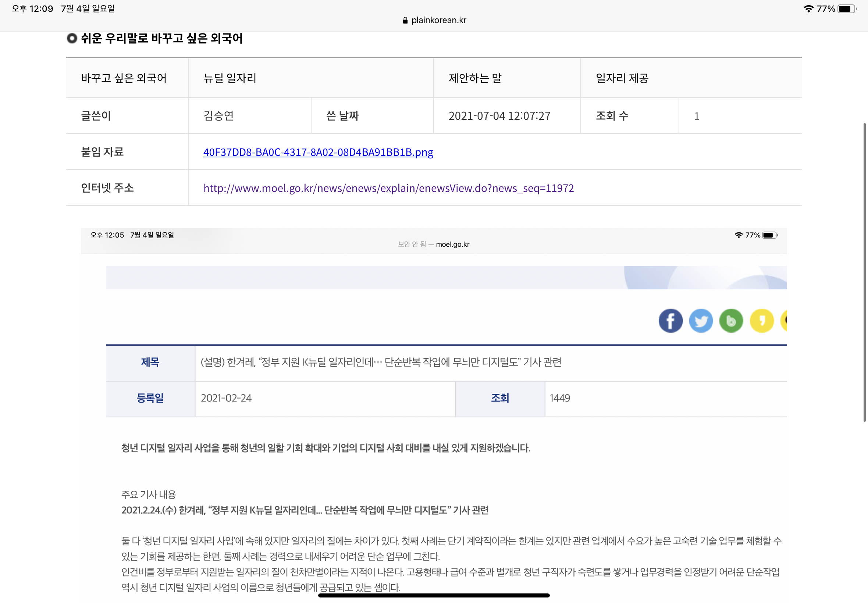This screenshot has width=868, height=603.
Task: Tap the top battery status icon
Action: point(846,9)
